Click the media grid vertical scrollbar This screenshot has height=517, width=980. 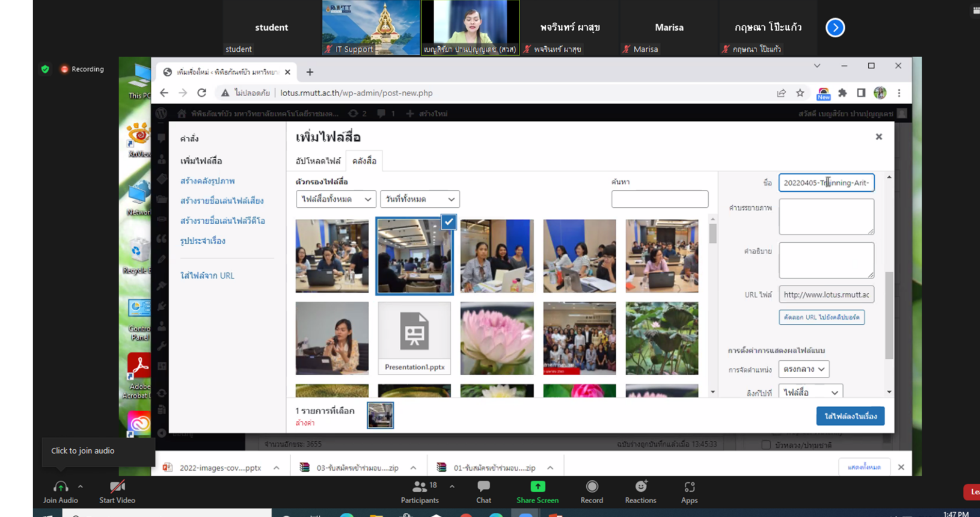tap(712, 233)
